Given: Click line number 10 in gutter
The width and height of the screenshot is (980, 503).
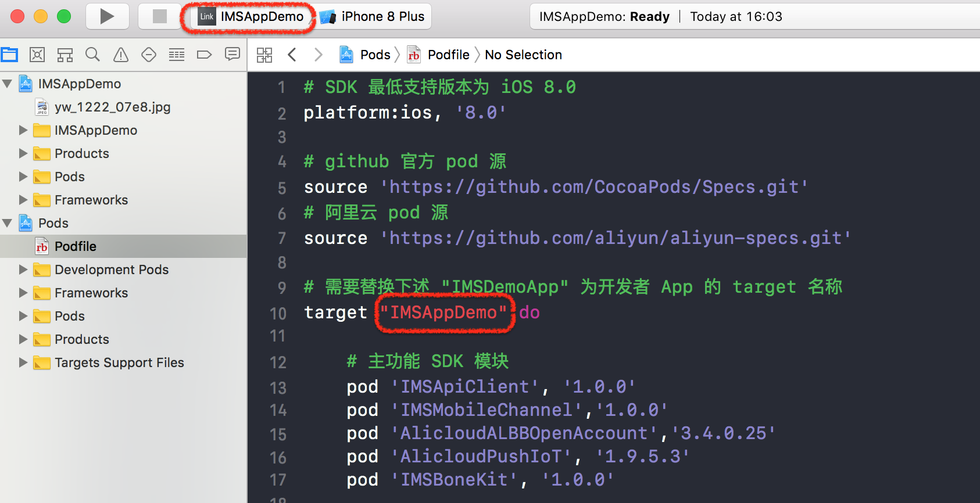Looking at the screenshot, I should [278, 314].
